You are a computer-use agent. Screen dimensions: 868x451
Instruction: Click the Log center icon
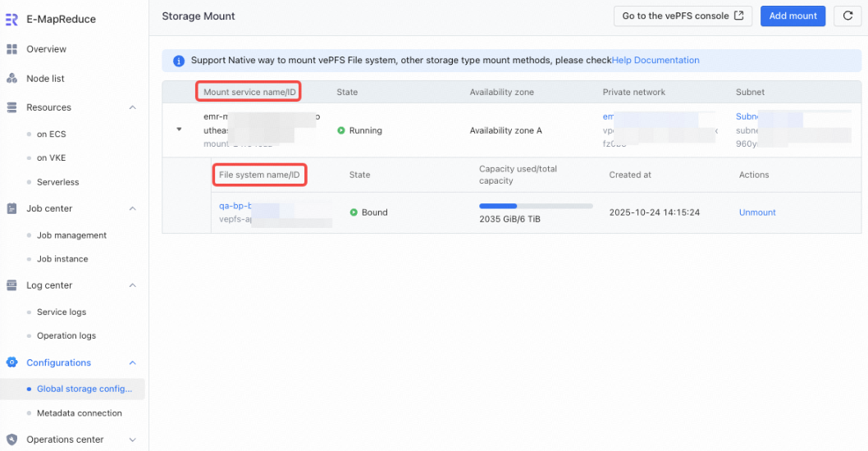click(x=11, y=285)
